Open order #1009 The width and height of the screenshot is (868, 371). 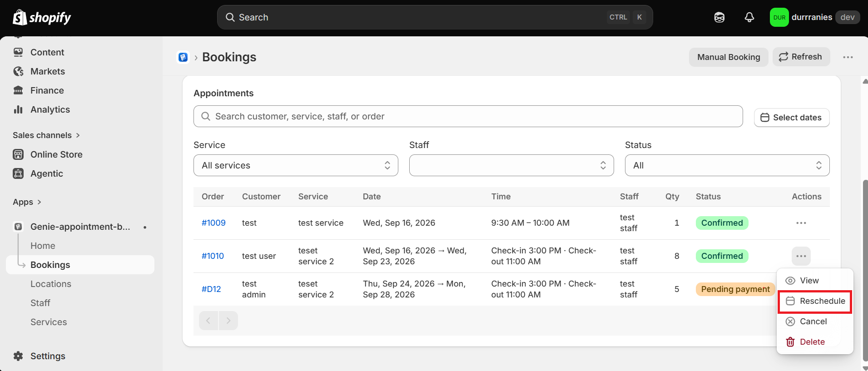click(213, 223)
